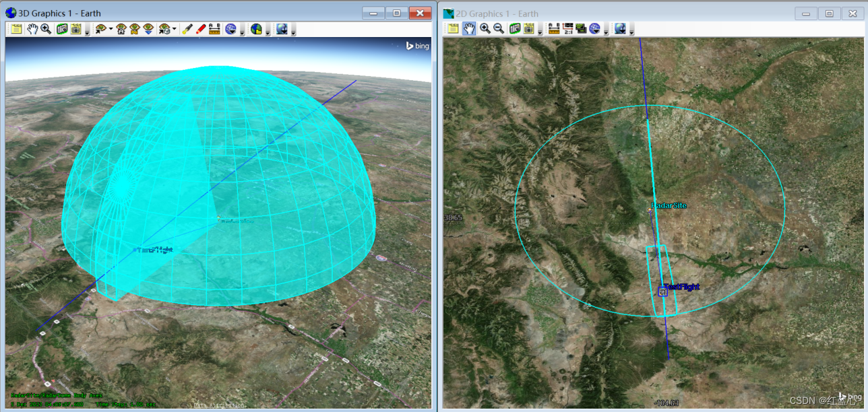Maximize the 3D Graphics 1 window
The width and height of the screenshot is (868, 412).
pyautogui.click(x=397, y=13)
